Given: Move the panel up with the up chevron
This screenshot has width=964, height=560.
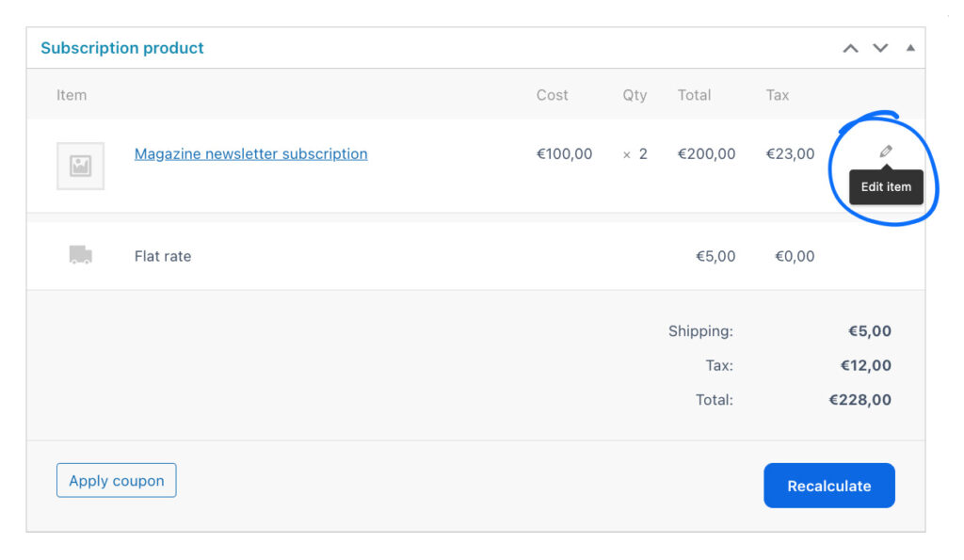Looking at the screenshot, I should tap(851, 48).
